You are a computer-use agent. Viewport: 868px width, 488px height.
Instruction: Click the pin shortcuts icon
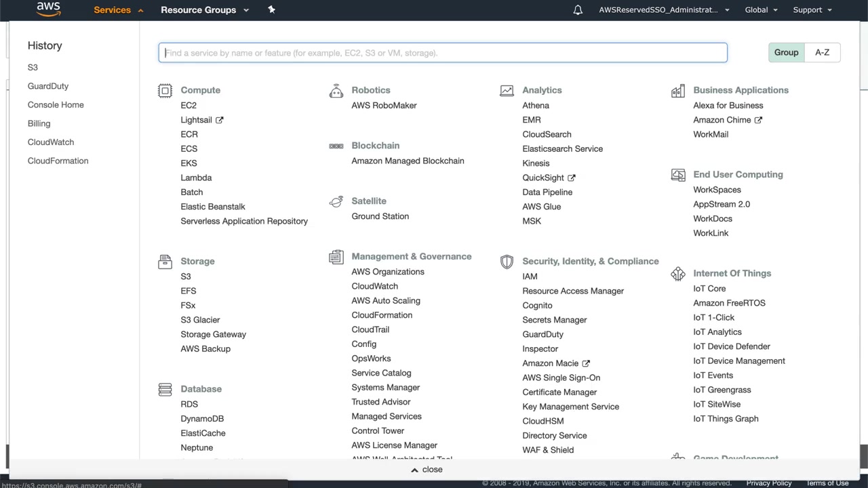tap(271, 9)
